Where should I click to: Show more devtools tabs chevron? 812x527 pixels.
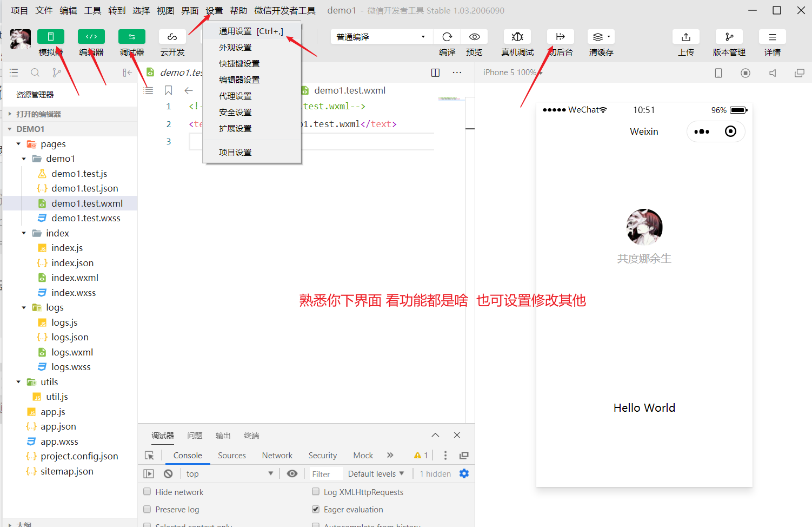(390, 455)
